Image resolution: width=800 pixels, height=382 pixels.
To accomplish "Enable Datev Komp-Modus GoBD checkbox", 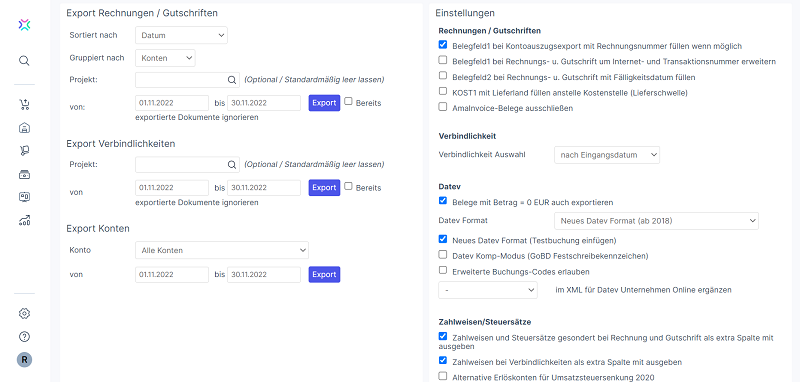I will (443, 254).
